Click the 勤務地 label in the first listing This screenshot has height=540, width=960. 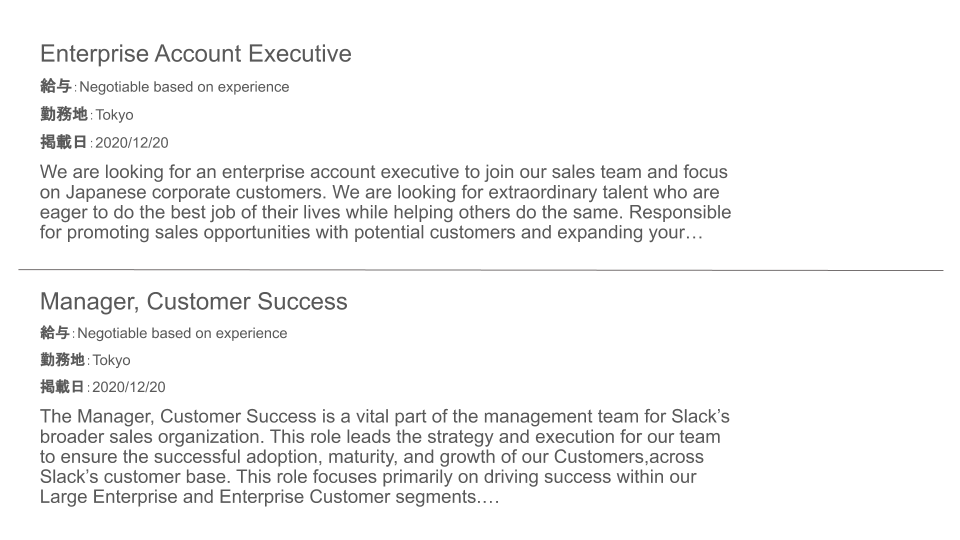click(64, 114)
